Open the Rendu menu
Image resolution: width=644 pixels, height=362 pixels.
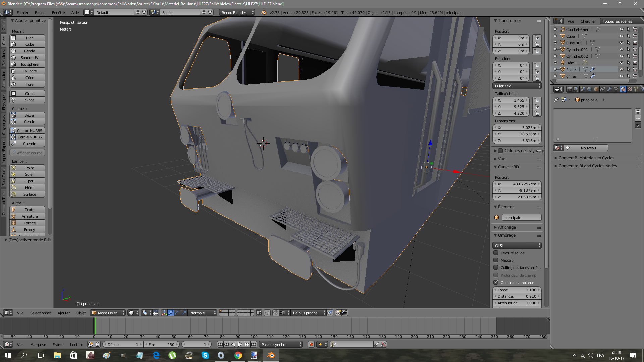point(40,12)
